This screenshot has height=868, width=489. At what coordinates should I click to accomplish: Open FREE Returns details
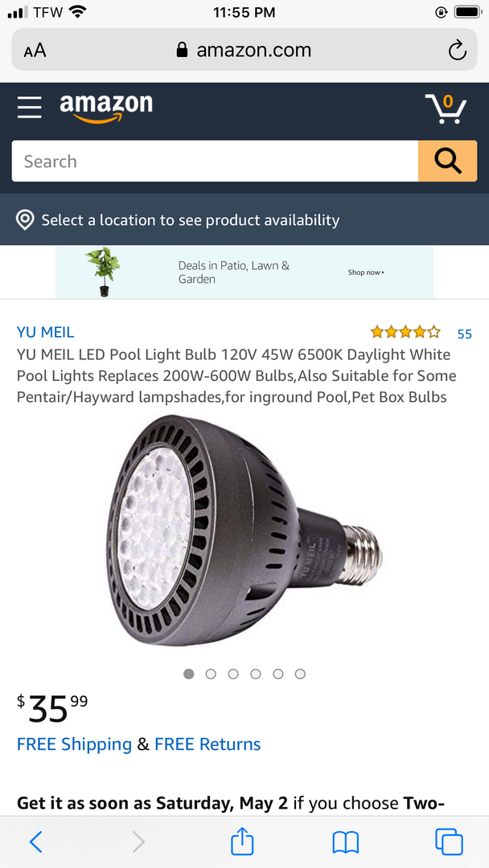[x=208, y=744]
